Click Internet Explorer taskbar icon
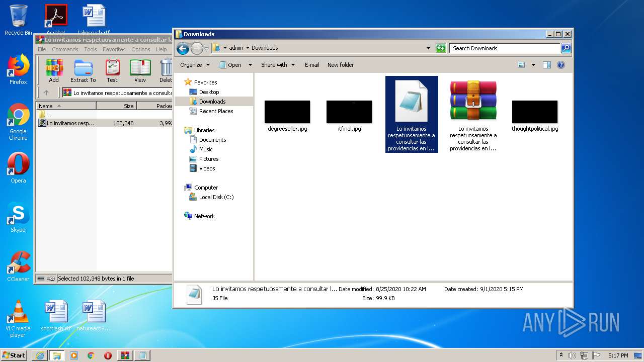The width and height of the screenshot is (644, 362). click(40, 355)
